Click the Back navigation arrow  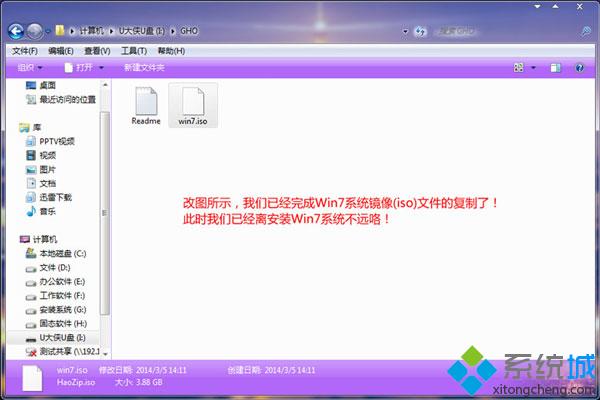(x=16, y=31)
